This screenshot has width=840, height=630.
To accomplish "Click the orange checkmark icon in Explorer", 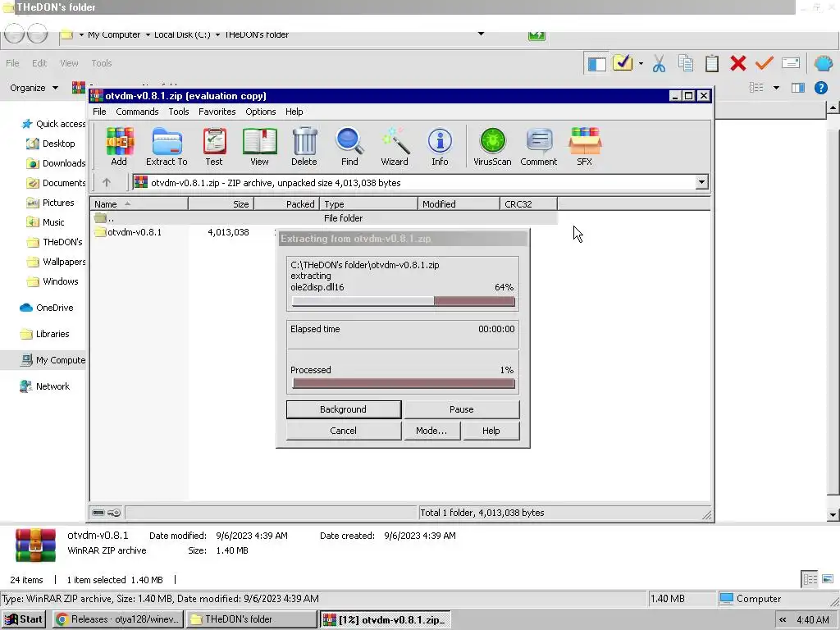I will point(764,63).
